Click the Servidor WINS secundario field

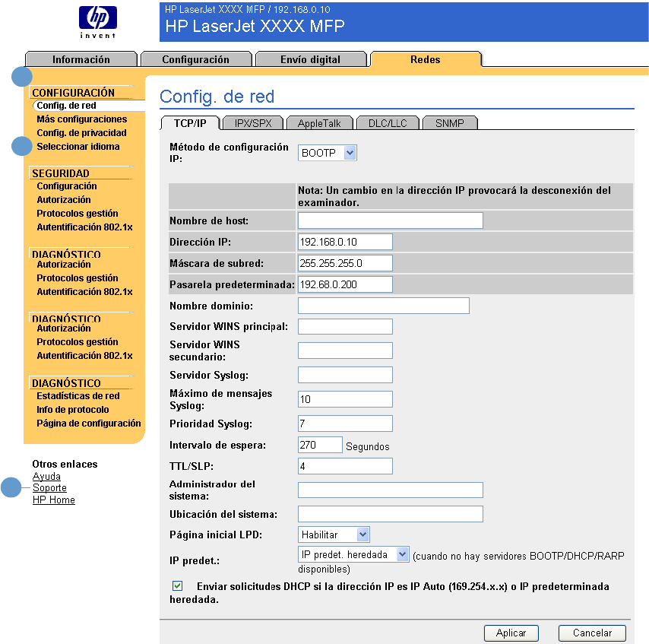tap(345, 351)
